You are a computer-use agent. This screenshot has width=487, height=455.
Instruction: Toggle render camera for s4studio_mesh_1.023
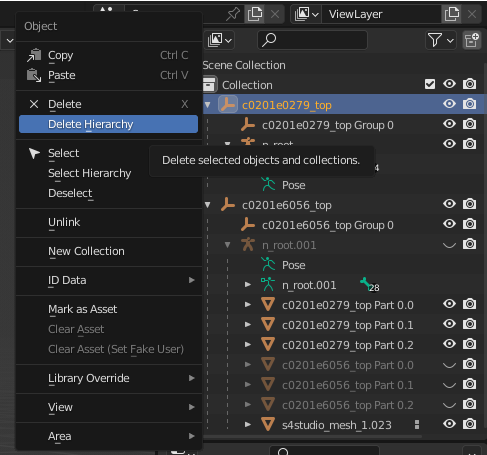tap(469, 424)
